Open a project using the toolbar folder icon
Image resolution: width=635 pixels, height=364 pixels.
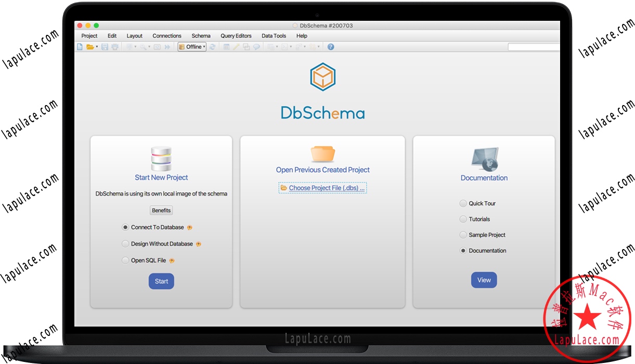pos(90,47)
